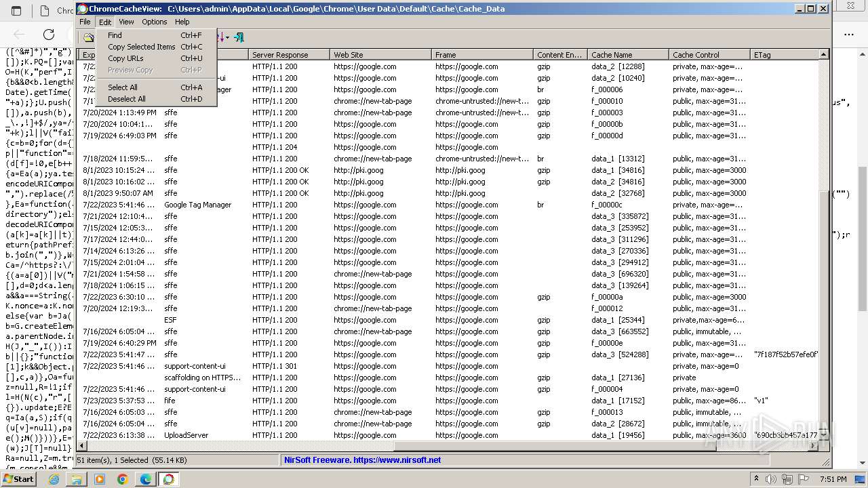868x488 pixels.
Task: Select the fife server row
Action: tap(449, 401)
